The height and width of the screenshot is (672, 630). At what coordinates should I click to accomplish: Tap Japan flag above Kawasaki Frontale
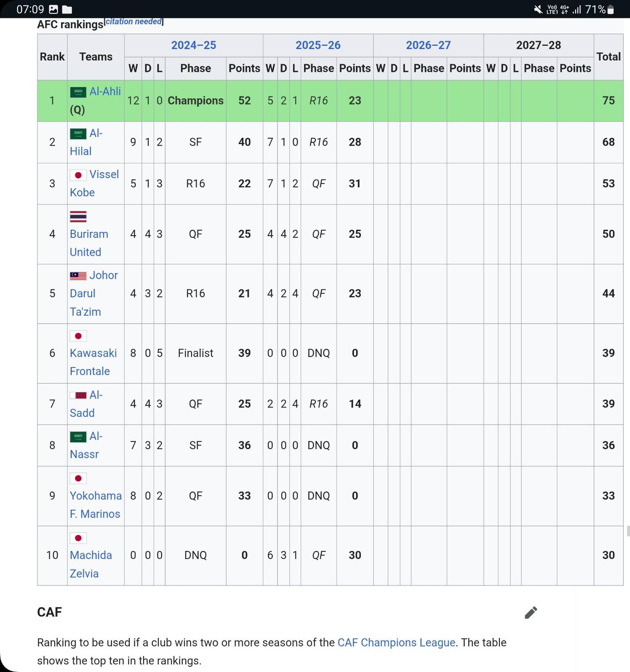[78, 336]
